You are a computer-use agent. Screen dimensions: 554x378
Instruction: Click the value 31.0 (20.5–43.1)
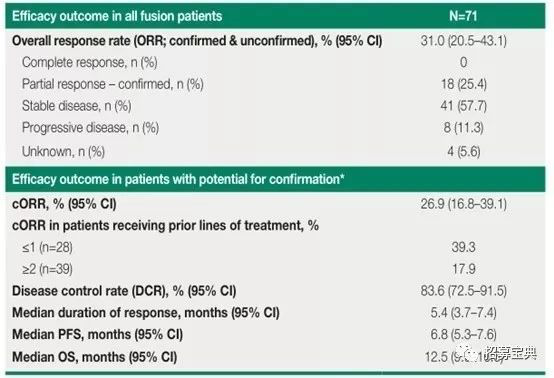point(464,41)
